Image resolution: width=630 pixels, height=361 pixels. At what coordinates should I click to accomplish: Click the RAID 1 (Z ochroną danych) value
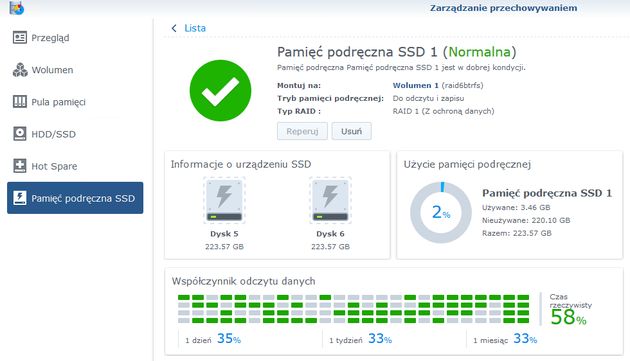(443, 111)
